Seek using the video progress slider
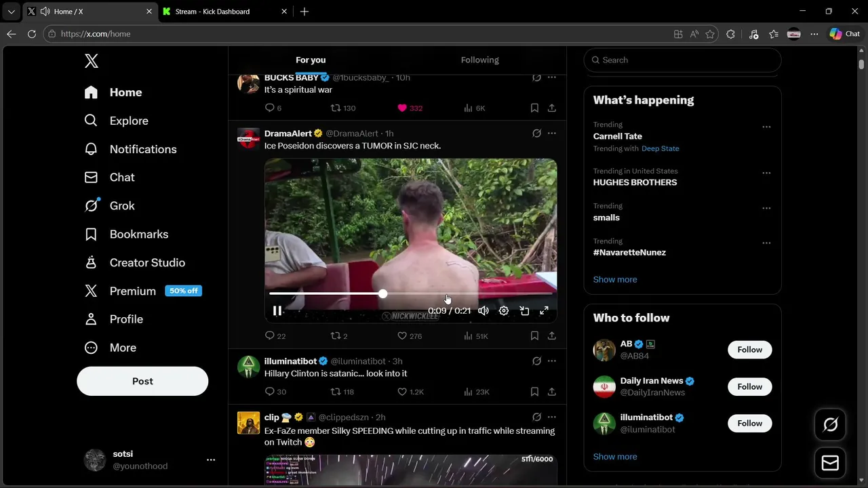Viewport: 868px width, 488px height. click(x=411, y=293)
